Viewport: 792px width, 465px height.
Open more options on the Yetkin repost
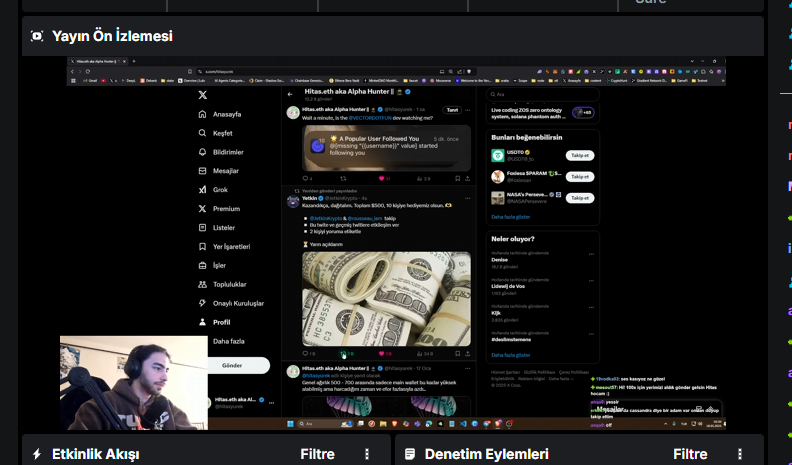(468, 198)
